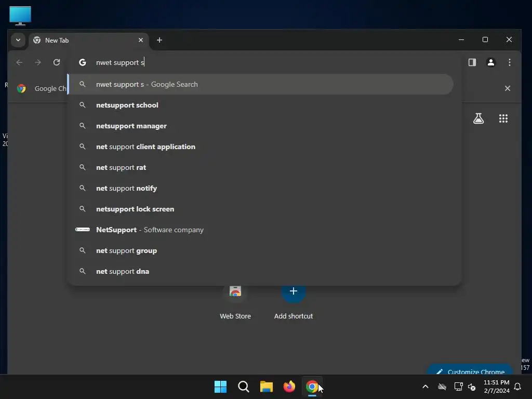Click the OneDrive cloud tray icon
This screenshot has width=532, height=399.
pyautogui.click(x=442, y=387)
